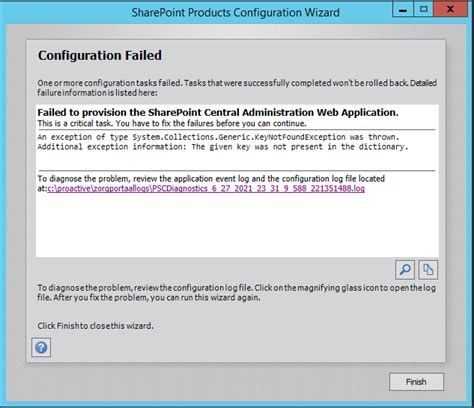Image resolution: width=474 pixels, height=408 pixels.
Task: Open the PSCDiagnostics log file link
Action: 206,189
